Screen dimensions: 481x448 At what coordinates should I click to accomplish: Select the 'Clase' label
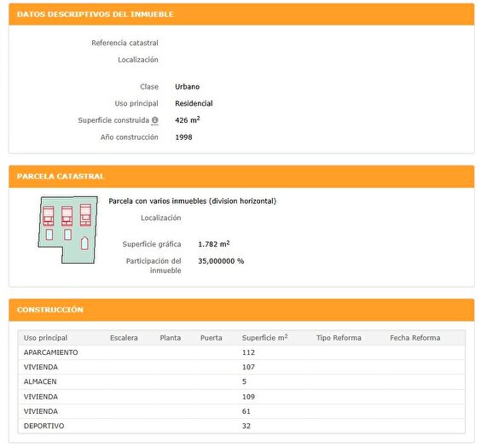coord(149,87)
